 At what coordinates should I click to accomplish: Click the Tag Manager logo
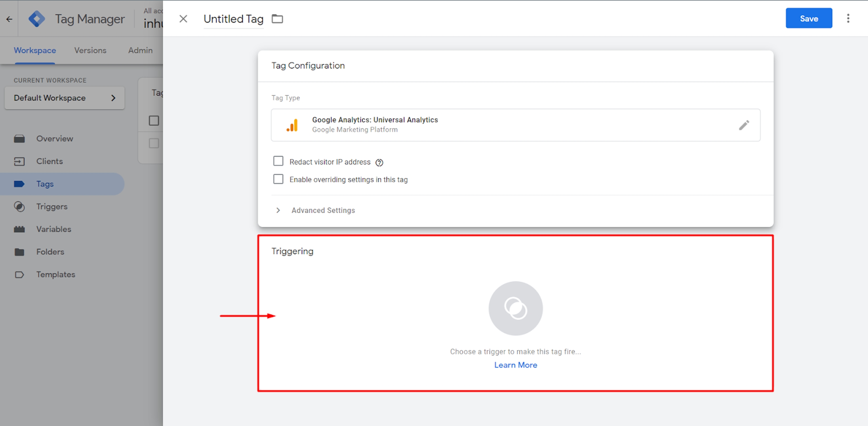(37, 19)
